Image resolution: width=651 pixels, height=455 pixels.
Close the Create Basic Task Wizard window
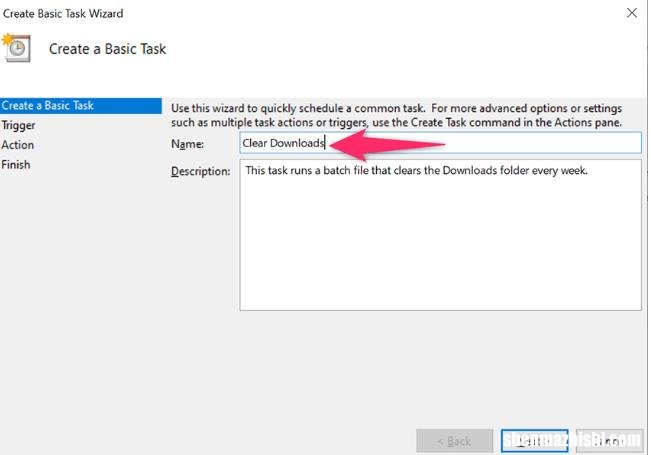pos(631,13)
